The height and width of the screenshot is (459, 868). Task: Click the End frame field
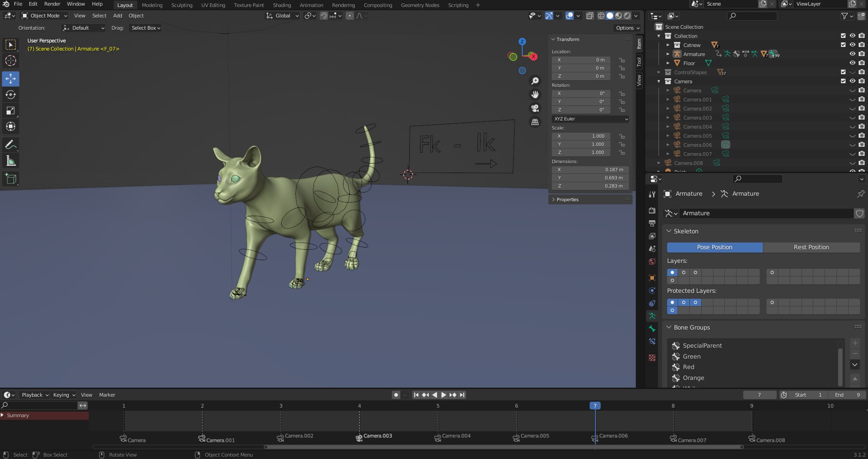pos(847,395)
